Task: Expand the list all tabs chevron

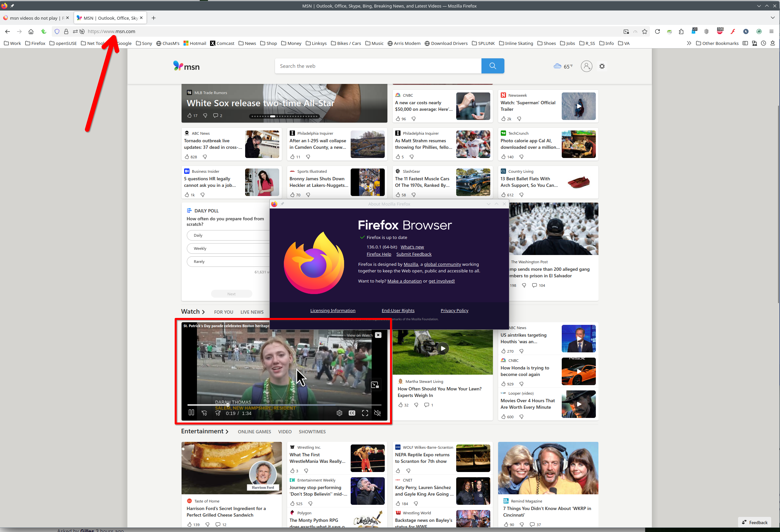Action: click(x=772, y=18)
